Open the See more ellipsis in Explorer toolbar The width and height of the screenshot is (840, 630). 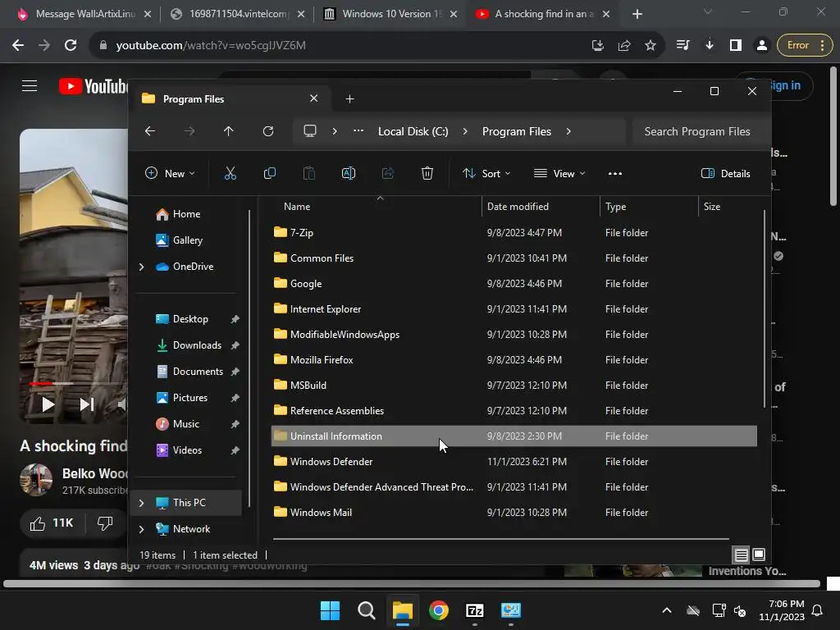coord(615,173)
